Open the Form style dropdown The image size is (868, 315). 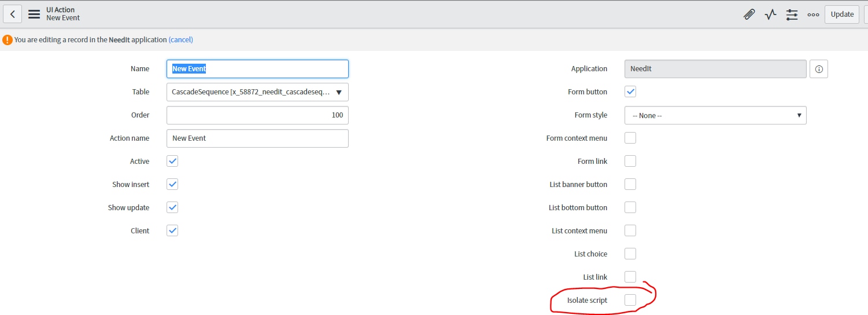[715, 115]
